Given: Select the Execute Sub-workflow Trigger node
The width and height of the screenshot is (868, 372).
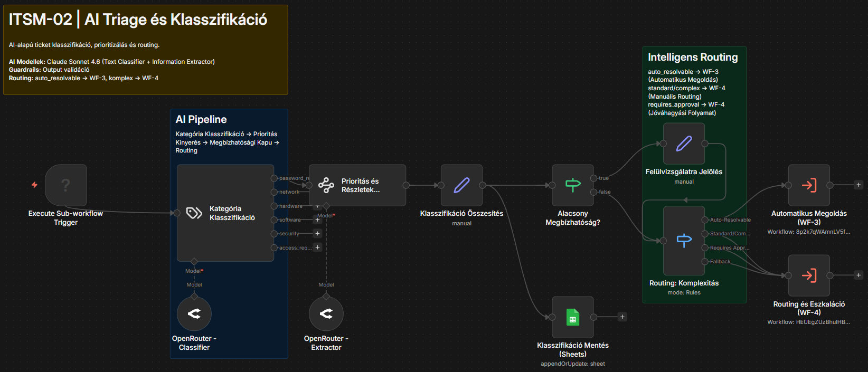Looking at the screenshot, I should [x=65, y=185].
